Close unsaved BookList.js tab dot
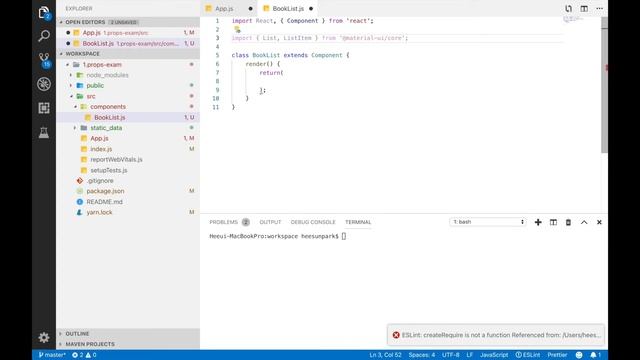640x360 pixels. (x=311, y=9)
